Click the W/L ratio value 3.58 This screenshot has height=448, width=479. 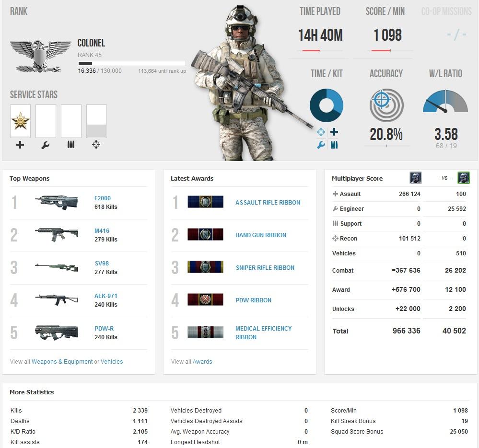click(446, 134)
